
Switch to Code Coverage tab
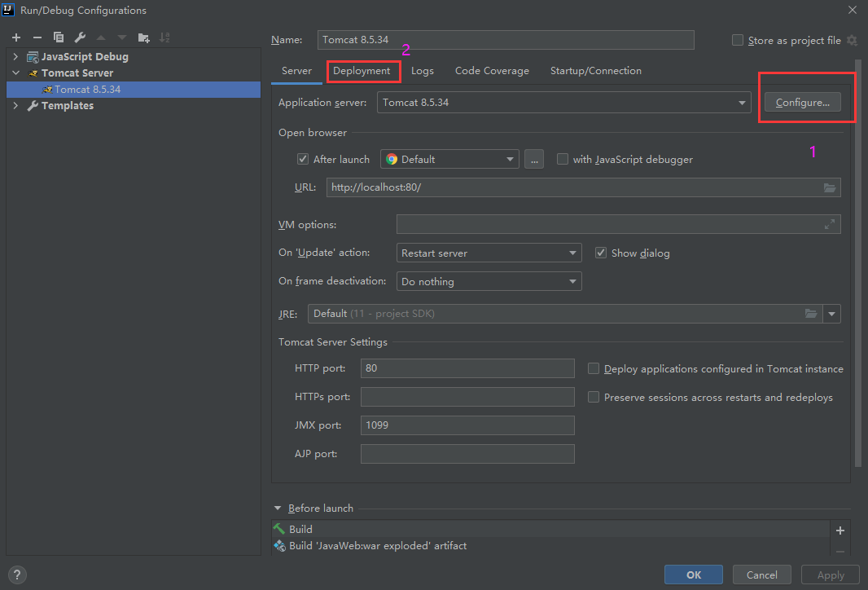point(492,71)
